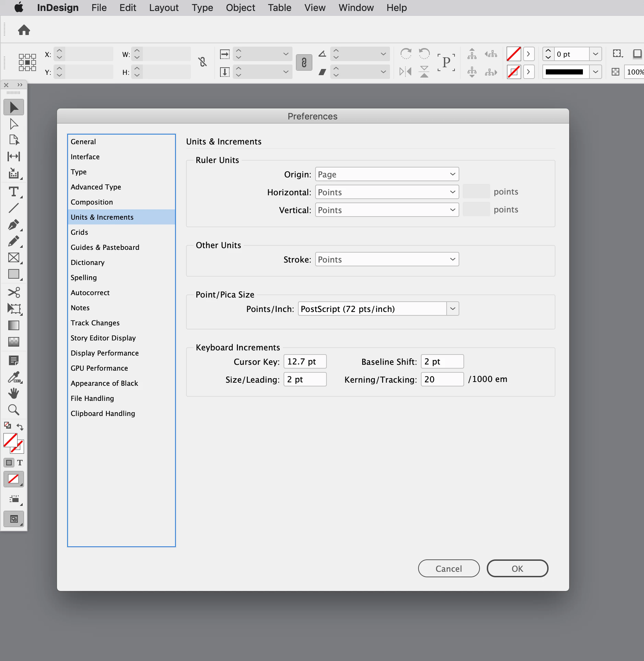Open the File menu
Viewport: 644px width, 661px height.
coord(99,8)
